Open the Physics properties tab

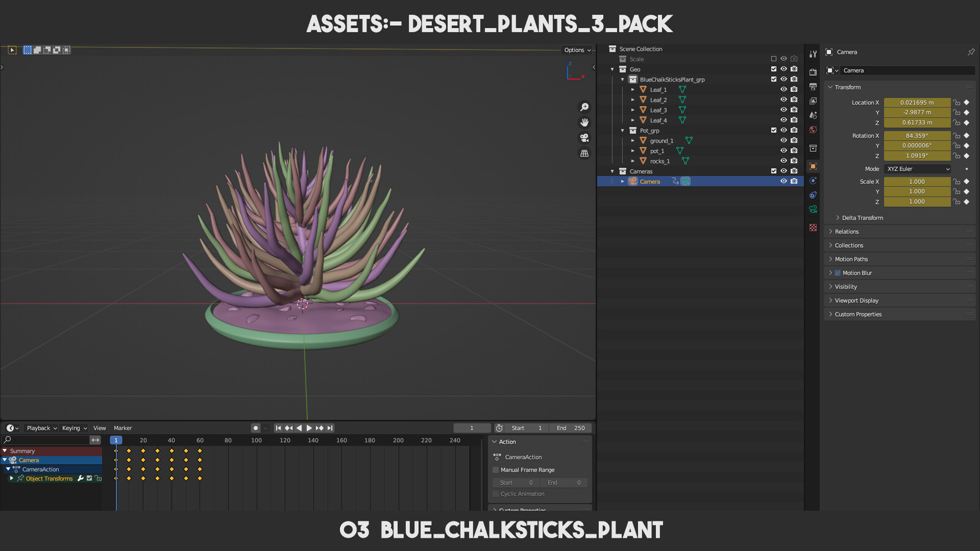click(813, 181)
